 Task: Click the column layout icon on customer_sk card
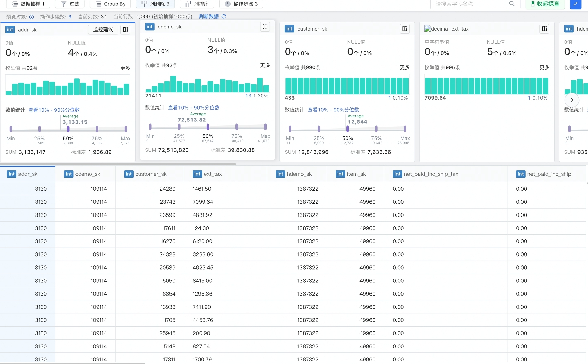405,29
